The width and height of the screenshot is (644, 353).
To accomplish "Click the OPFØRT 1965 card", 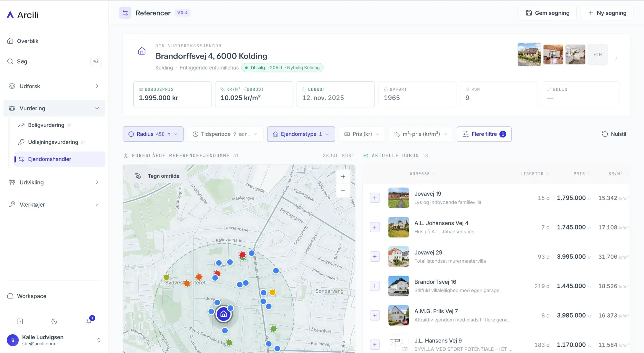I will [x=417, y=94].
